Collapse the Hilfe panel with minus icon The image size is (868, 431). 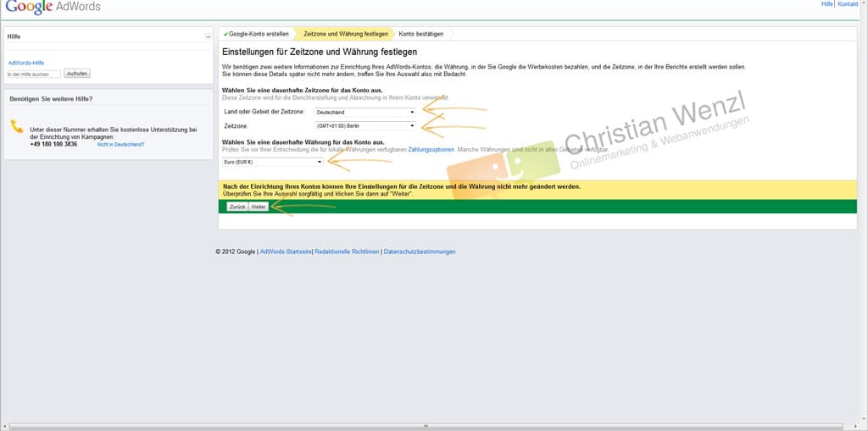pos(208,36)
